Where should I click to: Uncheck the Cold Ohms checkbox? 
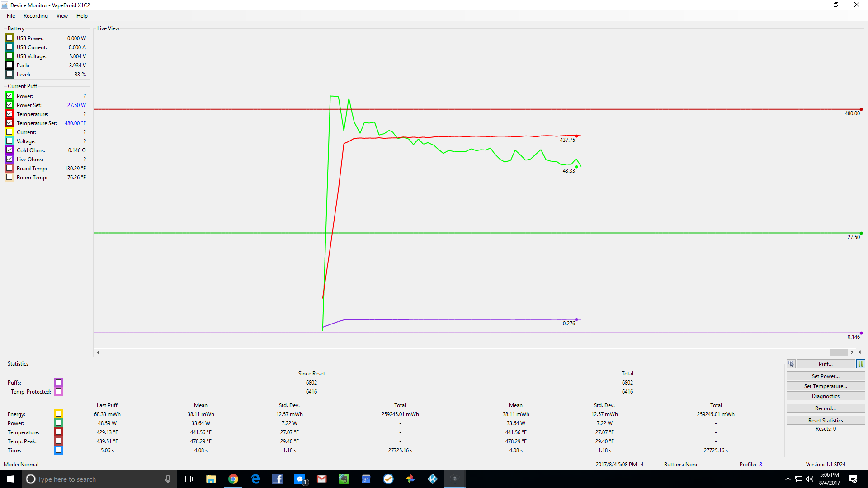click(9, 150)
